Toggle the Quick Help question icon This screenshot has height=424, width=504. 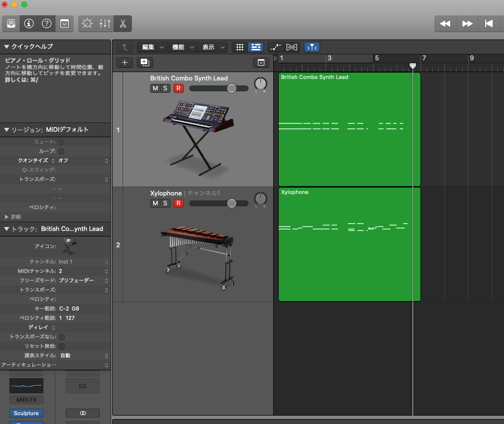click(46, 23)
